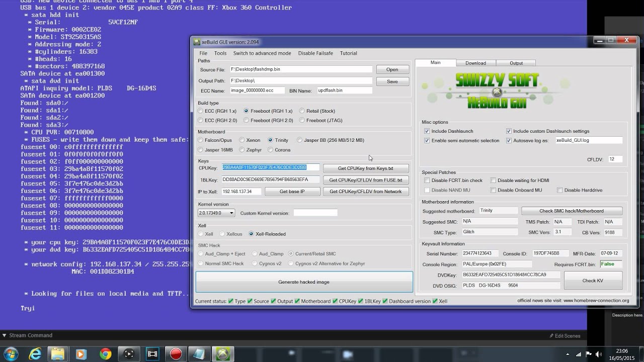Switch to the Output tab
Viewport: 644px width, 362px height.
[x=516, y=63]
